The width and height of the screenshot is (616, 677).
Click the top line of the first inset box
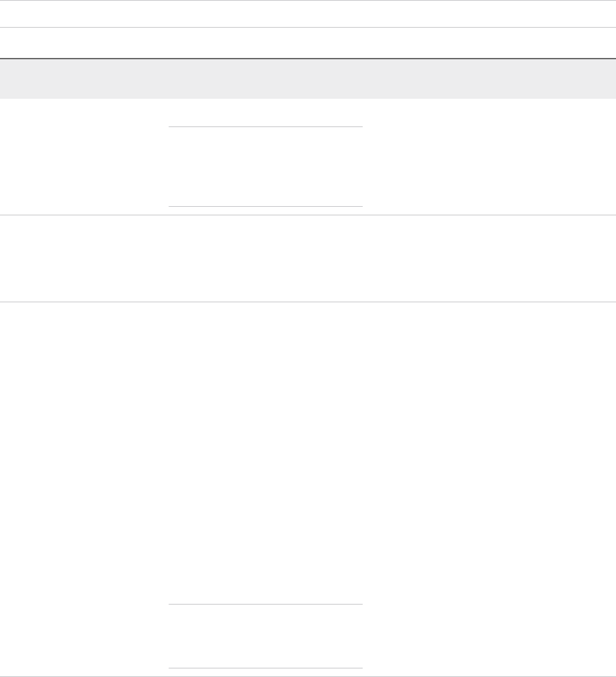click(265, 126)
